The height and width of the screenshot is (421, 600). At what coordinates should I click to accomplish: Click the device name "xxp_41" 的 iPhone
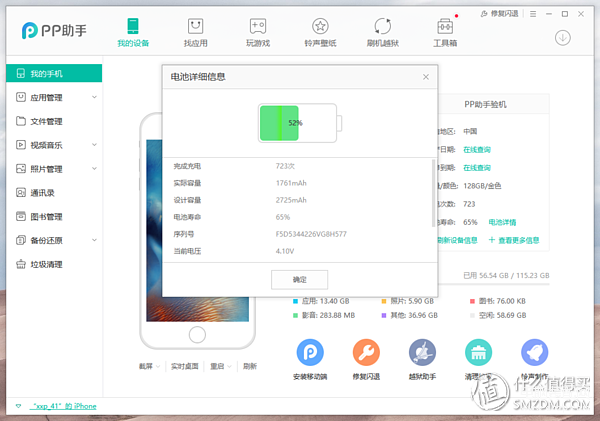click(x=63, y=406)
